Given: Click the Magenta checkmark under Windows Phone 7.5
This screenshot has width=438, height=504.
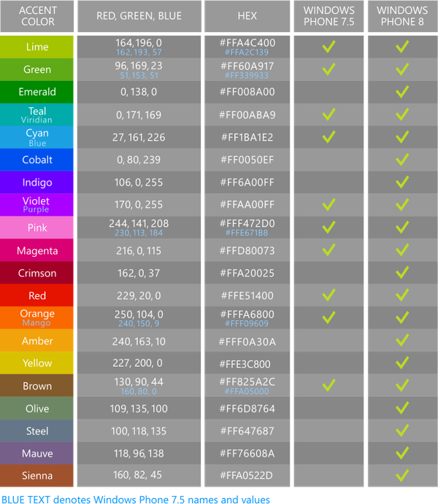Looking at the screenshot, I should coord(328,250).
